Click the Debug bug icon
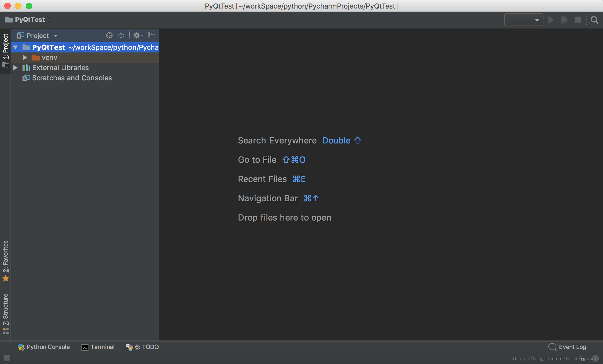The width and height of the screenshot is (603, 364). pos(564,20)
